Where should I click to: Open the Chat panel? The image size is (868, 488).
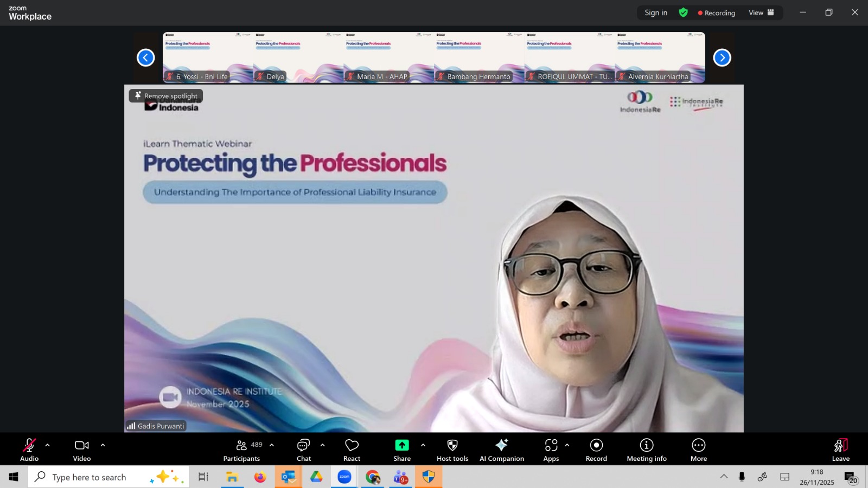click(x=303, y=450)
